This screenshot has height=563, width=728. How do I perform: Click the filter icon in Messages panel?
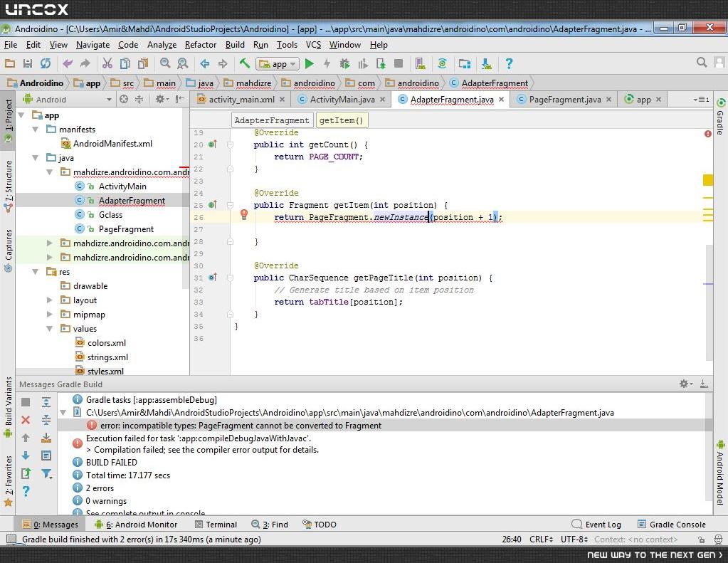click(46, 474)
